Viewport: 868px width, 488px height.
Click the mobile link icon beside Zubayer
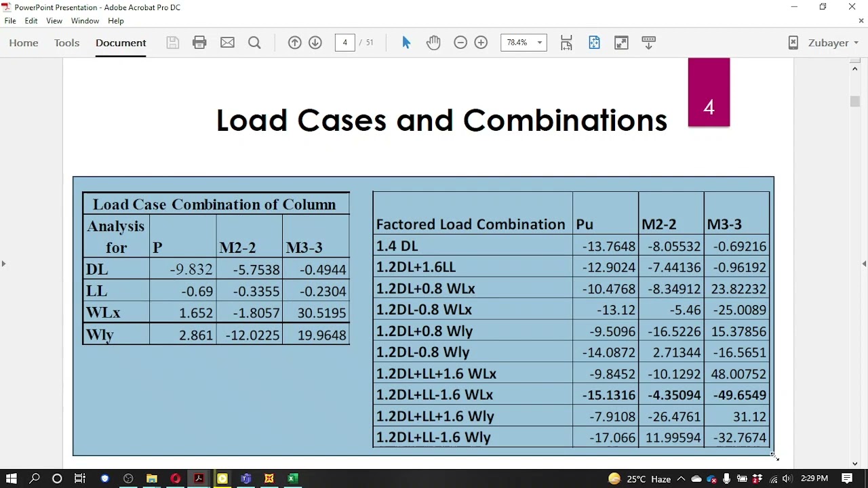[x=793, y=43]
